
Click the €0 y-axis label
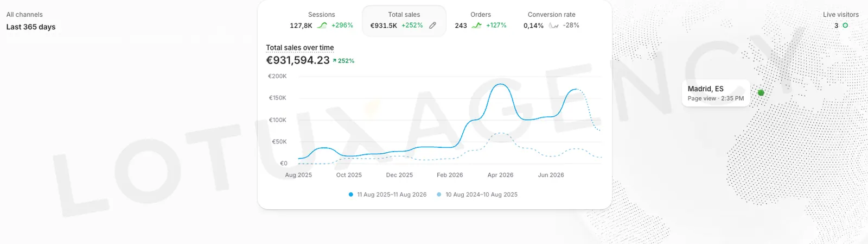pyautogui.click(x=284, y=164)
